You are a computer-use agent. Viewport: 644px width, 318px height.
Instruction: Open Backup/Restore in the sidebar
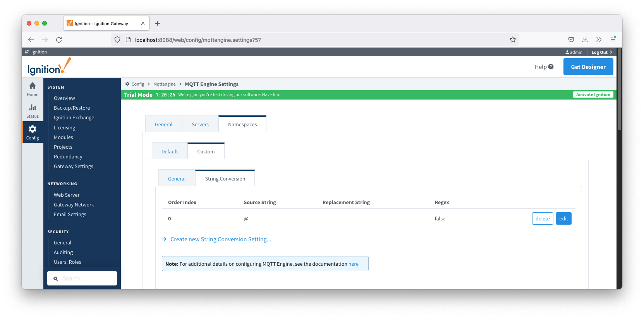[72, 108]
